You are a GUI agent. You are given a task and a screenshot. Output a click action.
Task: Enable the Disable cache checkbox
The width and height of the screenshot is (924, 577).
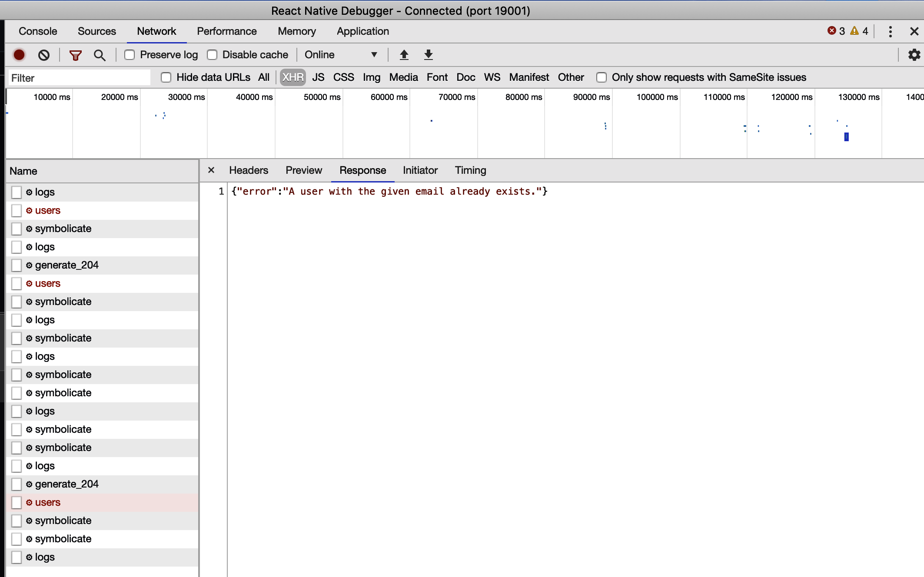[x=212, y=55]
